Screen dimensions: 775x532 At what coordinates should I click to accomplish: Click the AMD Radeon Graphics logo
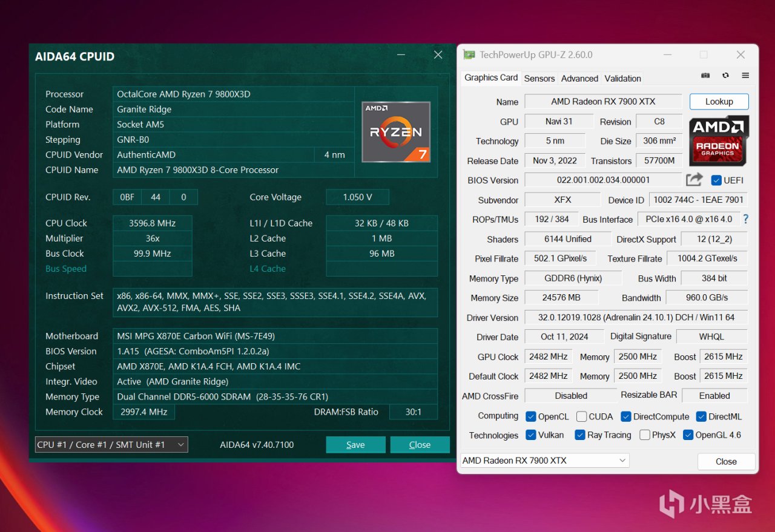[719, 140]
